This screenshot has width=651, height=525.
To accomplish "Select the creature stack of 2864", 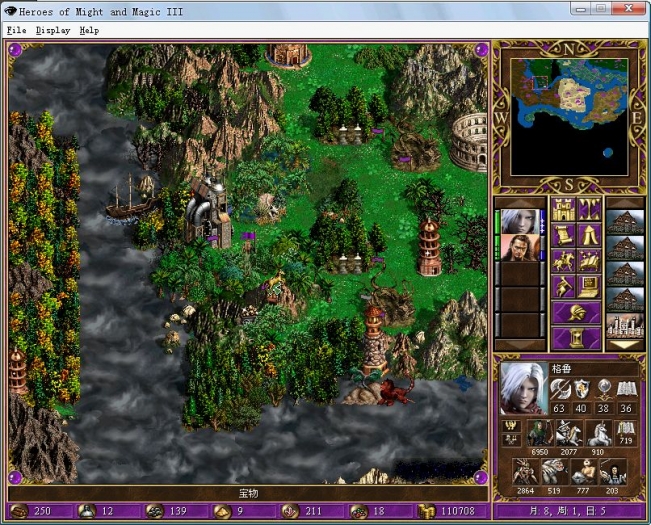I will pyautogui.click(x=525, y=472).
